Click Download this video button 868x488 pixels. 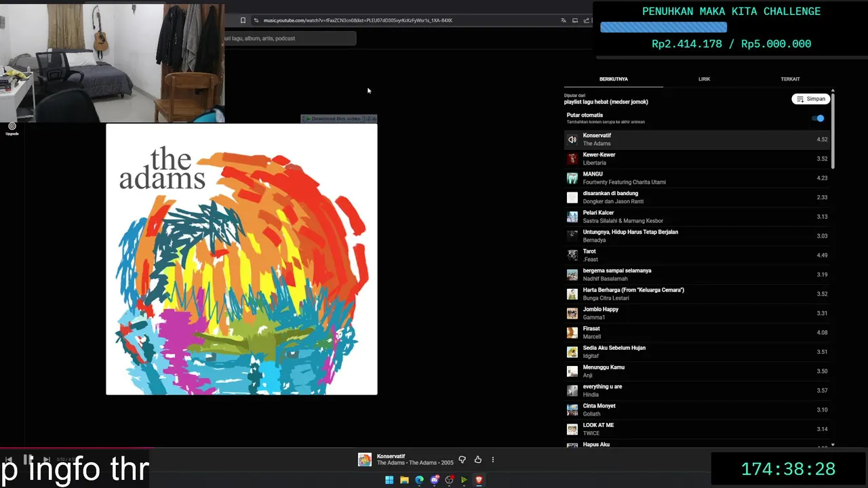pos(333,119)
